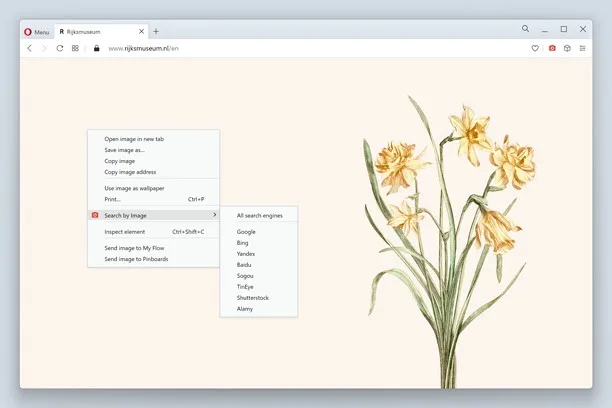Select Copy image address
Viewport: 612px width, 408px height.
[x=153, y=172]
